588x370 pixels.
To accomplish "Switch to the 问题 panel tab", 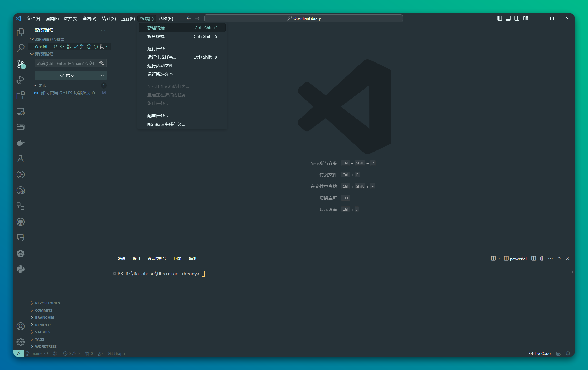I will pyautogui.click(x=178, y=259).
